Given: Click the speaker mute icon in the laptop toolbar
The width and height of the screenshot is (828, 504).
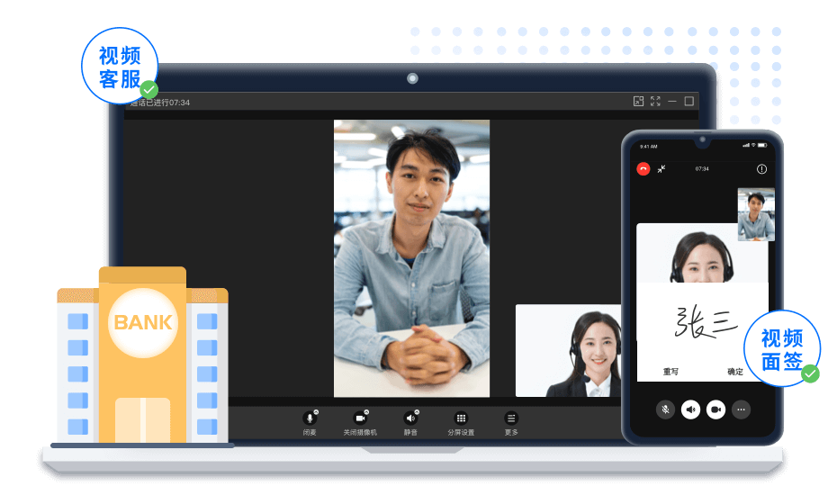Looking at the screenshot, I should [x=410, y=418].
